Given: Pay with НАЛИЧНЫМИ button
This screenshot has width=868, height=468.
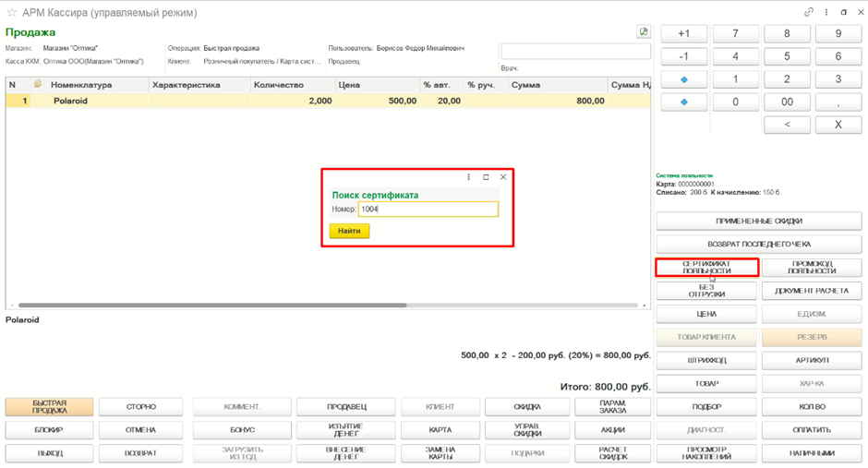Looking at the screenshot, I should 812,453.
